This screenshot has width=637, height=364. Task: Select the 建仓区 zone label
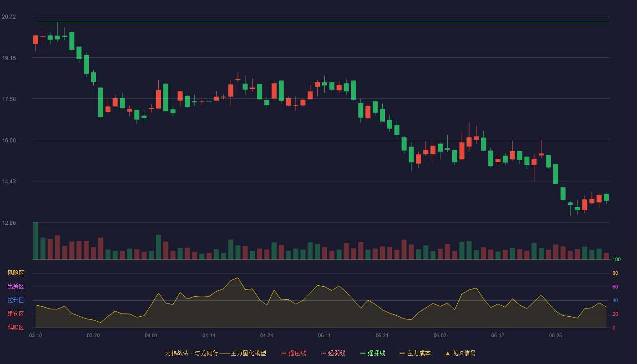coord(15,314)
